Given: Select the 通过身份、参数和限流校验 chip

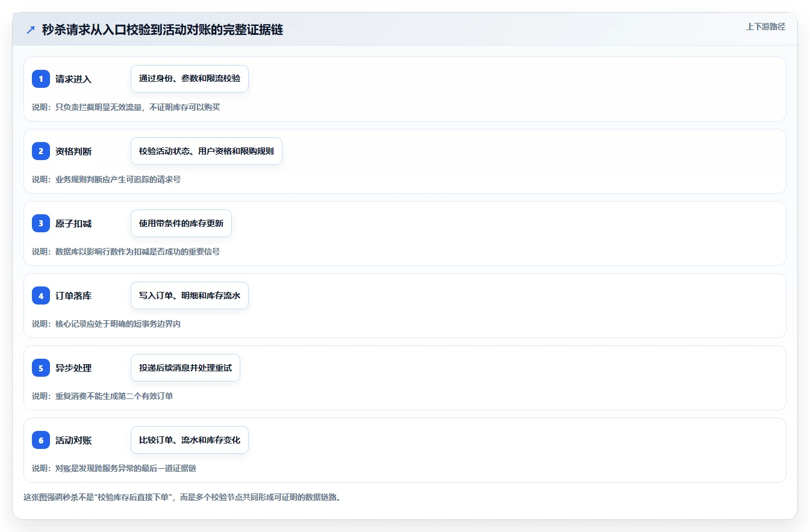Looking at the screenshot, I should tap(190, 79).
